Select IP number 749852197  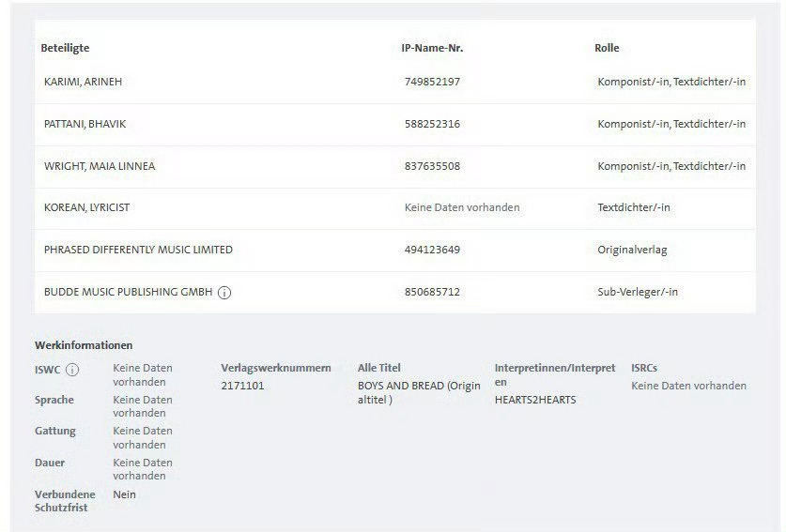pyautogui.click(x=432, y=82)
